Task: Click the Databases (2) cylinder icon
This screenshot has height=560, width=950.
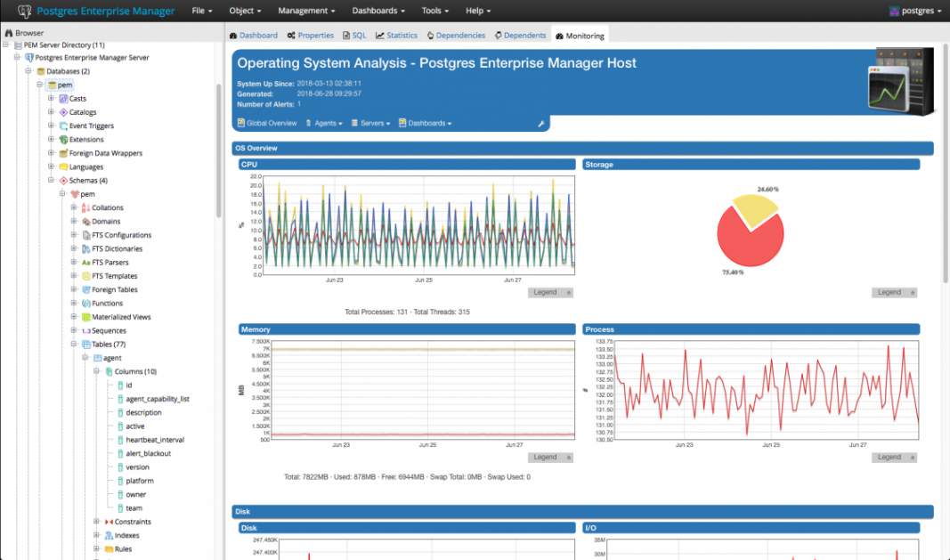Action: 41,71
